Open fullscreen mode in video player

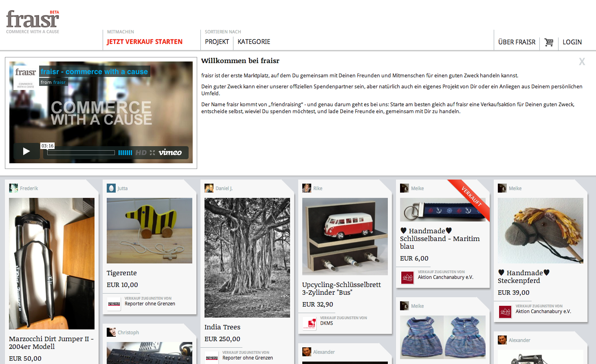152,153
